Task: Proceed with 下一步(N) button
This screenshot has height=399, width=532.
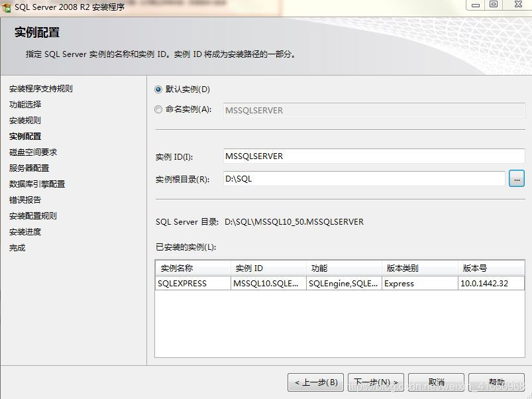Action: (376, 382)
